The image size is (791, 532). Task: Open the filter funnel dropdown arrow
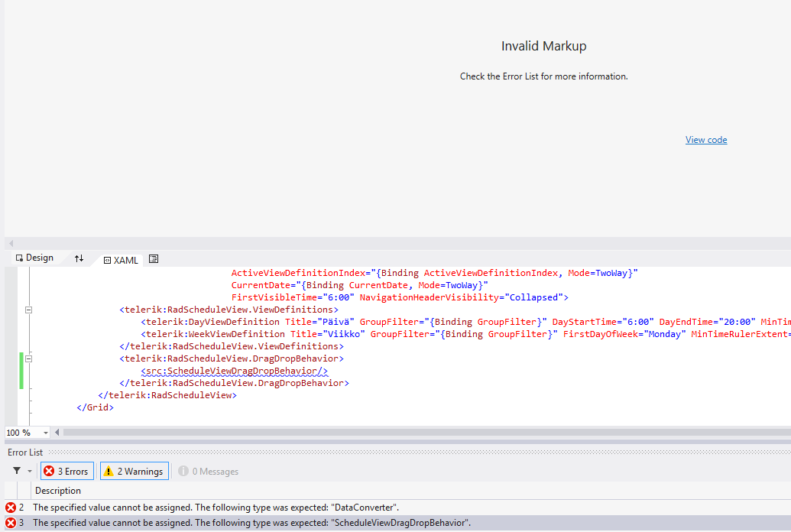click(30, 472)
